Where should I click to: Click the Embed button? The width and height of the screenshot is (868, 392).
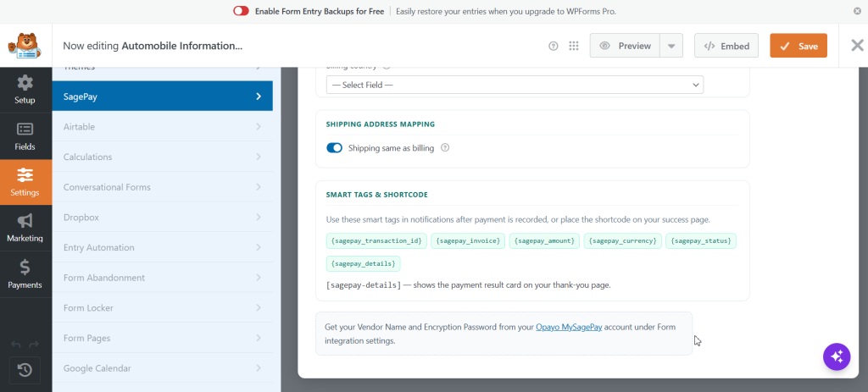tap(726, 46)
